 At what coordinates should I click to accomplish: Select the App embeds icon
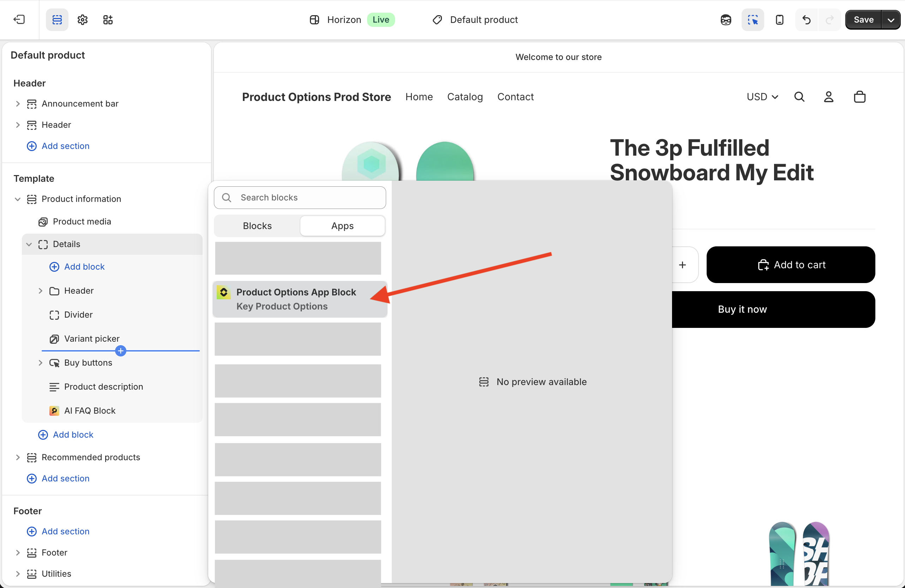click(x=108, y=20)
